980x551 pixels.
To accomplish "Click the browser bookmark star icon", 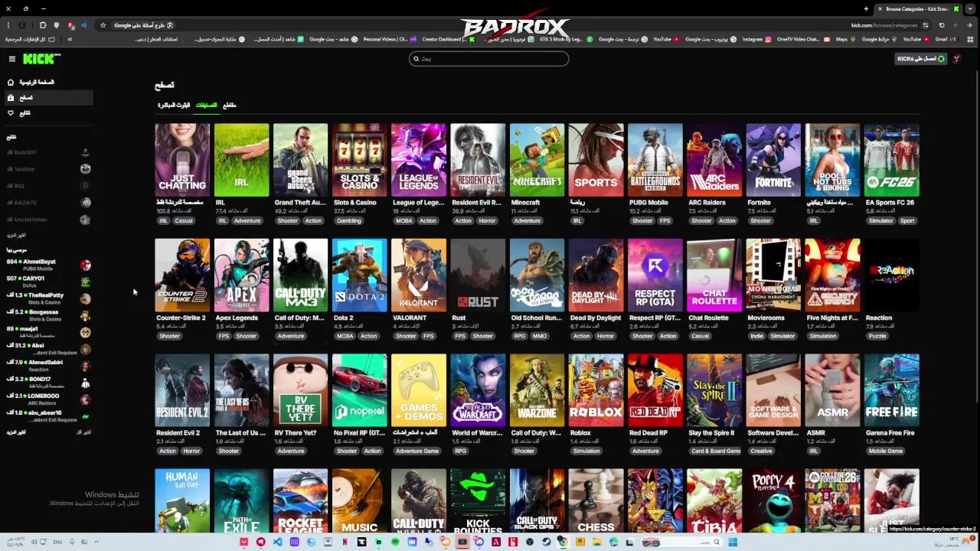I will 103,25.
